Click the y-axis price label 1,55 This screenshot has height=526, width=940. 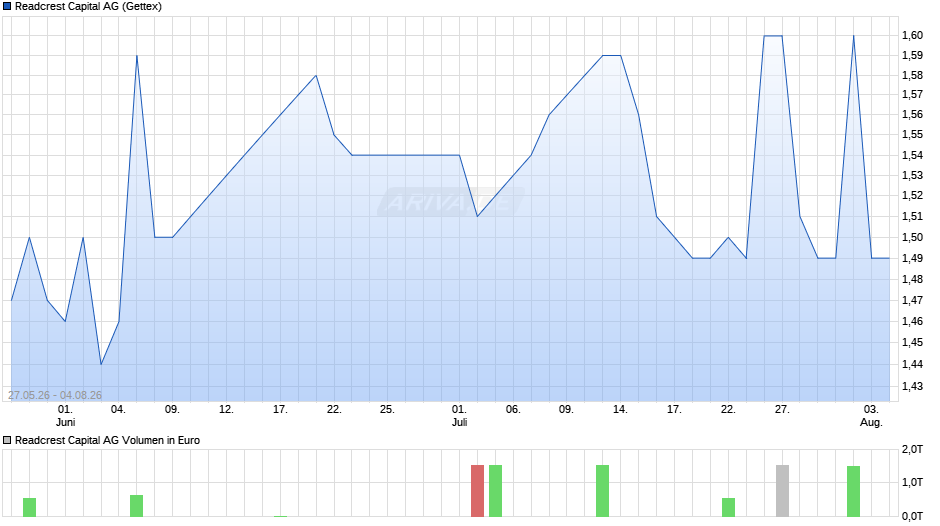pyautogui.click(x=912, y=134)
